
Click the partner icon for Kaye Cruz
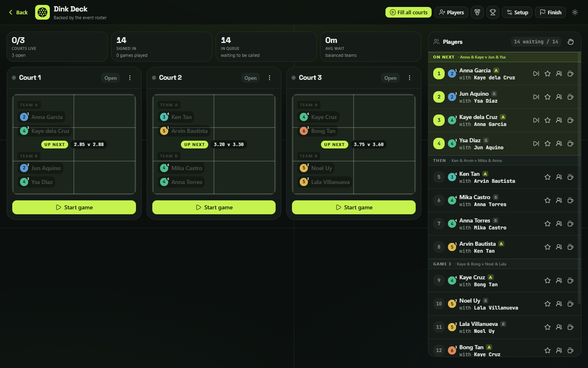pos(559,280)
